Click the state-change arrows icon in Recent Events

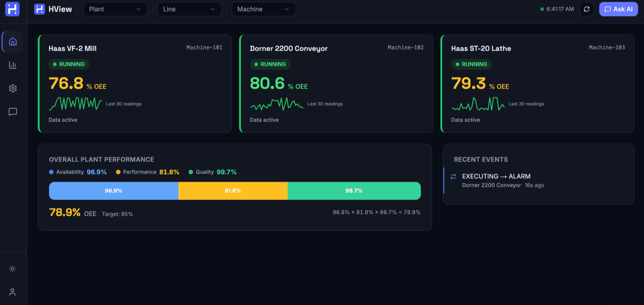click(453, 176)
